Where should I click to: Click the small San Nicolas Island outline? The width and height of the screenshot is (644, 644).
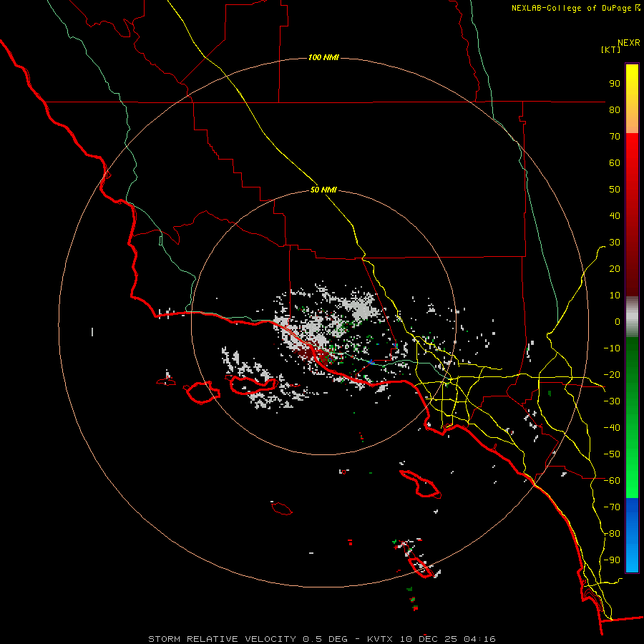coord(282,509)
